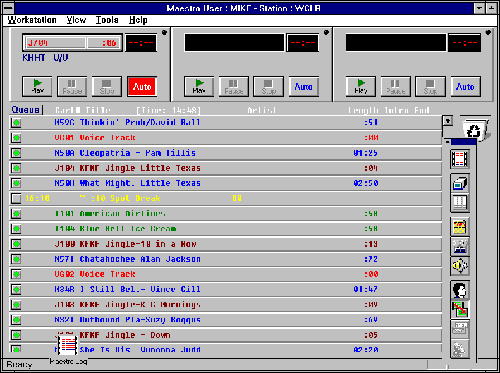
Task: Enable Auto on the third deck
Action: tap(465, 86)
